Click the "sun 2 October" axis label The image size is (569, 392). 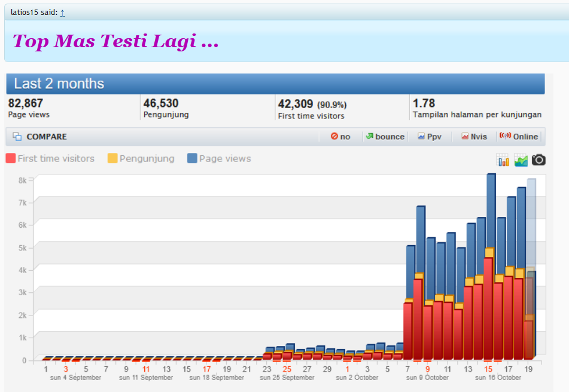[357, 378]
